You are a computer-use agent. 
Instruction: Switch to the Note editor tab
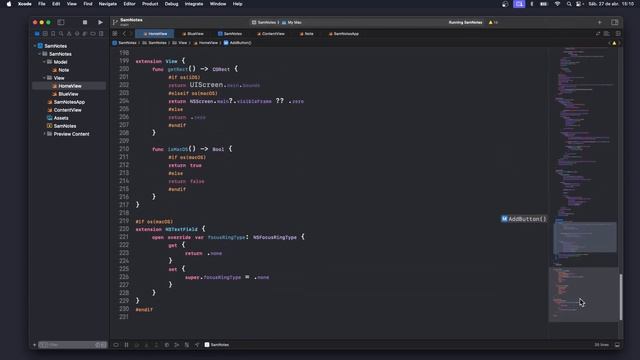coord(307,34)
